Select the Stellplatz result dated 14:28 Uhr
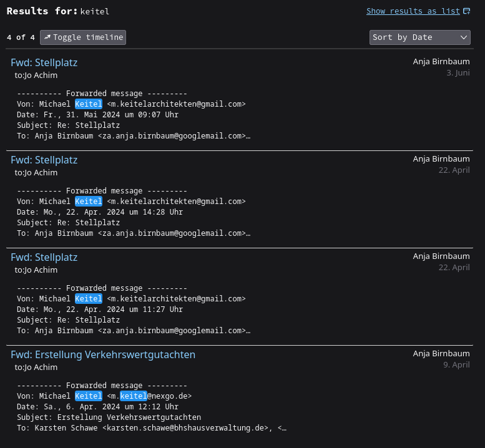485x448 pixels. [44, 160]
